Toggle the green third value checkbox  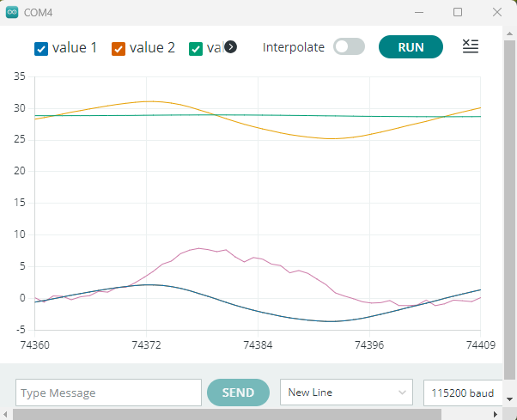196,48
